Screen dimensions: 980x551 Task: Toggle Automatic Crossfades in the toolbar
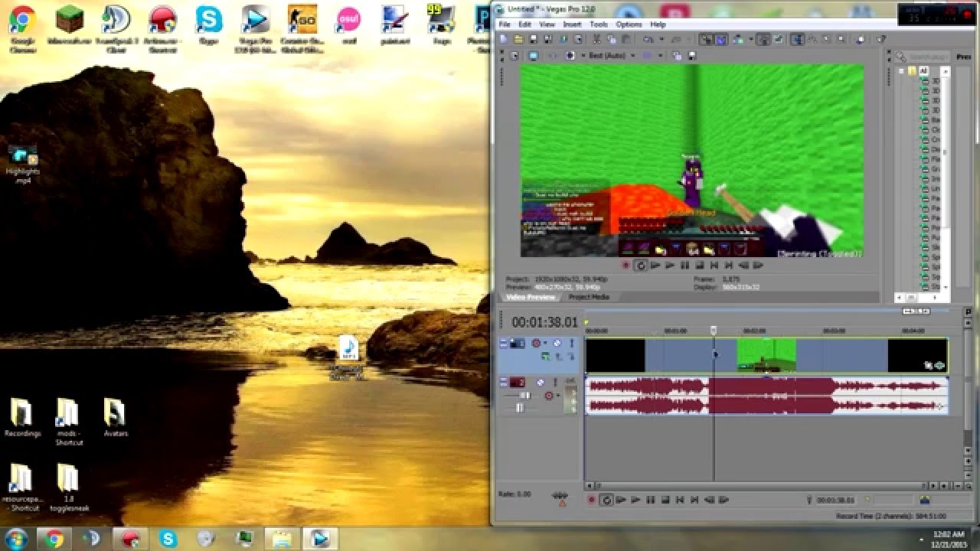(x=720, y=39)
